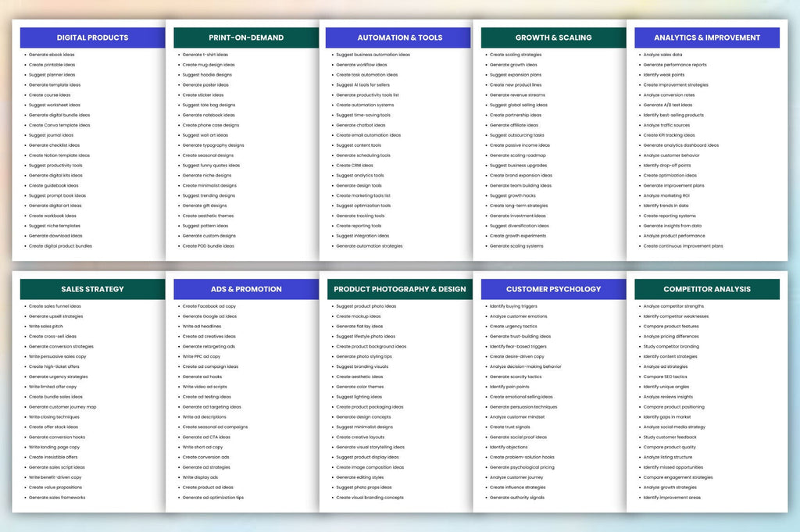Image resolution: width=800 pixels, height=532 pixels.
Task: Select 'Create KPI tracking ideas' item
Action: pos(669,135)
